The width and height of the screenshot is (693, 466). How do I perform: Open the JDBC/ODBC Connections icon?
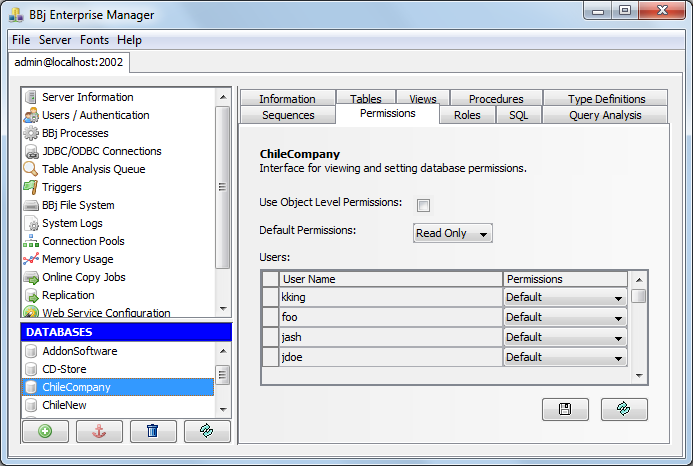click(x=31, y=152)
